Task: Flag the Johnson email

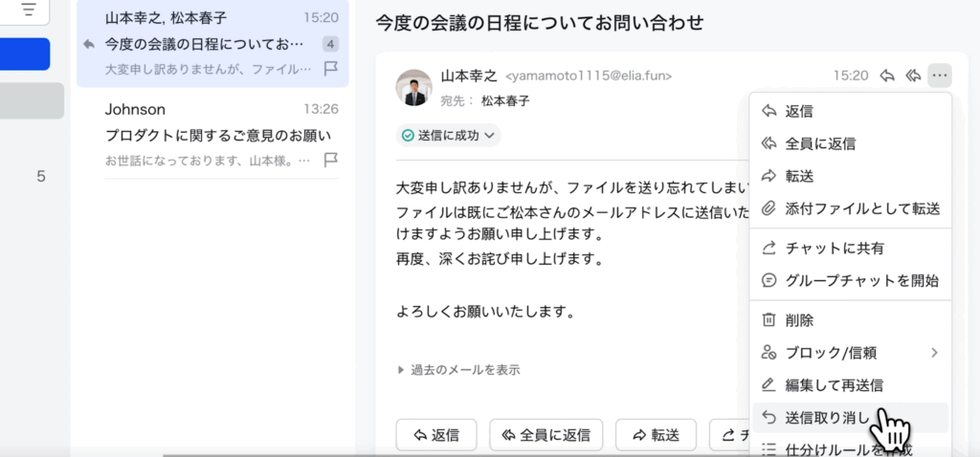Action: click(331, 159)
